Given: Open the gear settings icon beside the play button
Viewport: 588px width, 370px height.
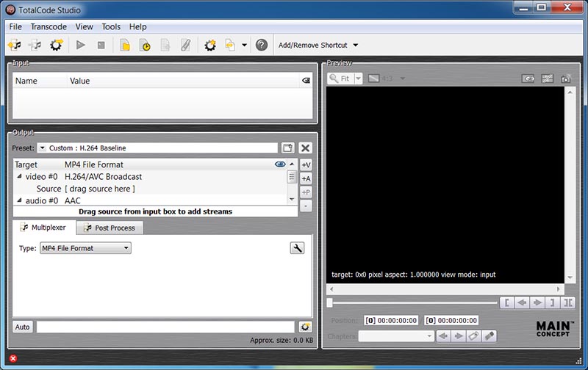Looking at the screenshot, I should [57, 46].
